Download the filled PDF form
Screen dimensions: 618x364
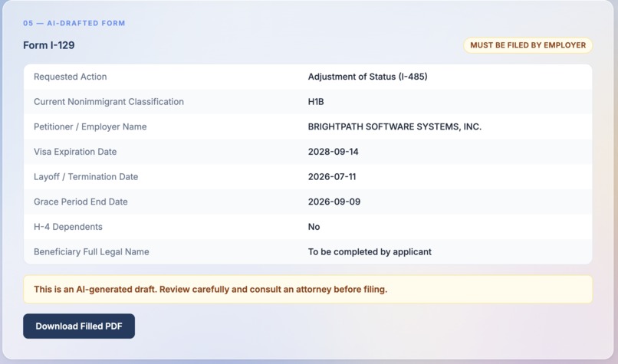click(x=79, y=326)
